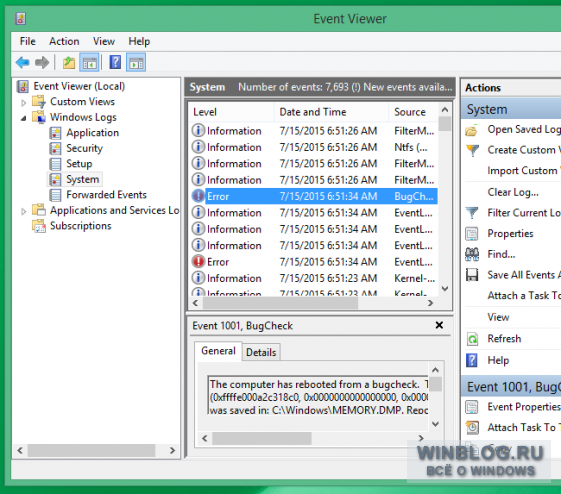This screenshot has width=561, height=494.
Task: Click the Find binoculars action
Action: (472, 254)
